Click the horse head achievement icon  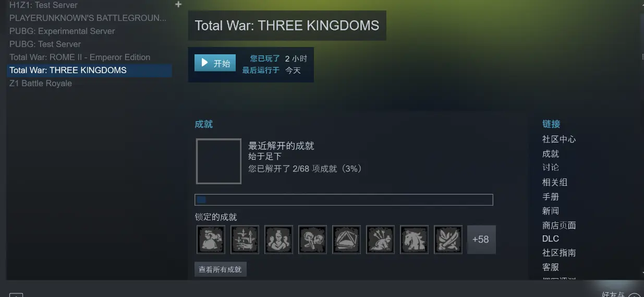coord(414,240)
